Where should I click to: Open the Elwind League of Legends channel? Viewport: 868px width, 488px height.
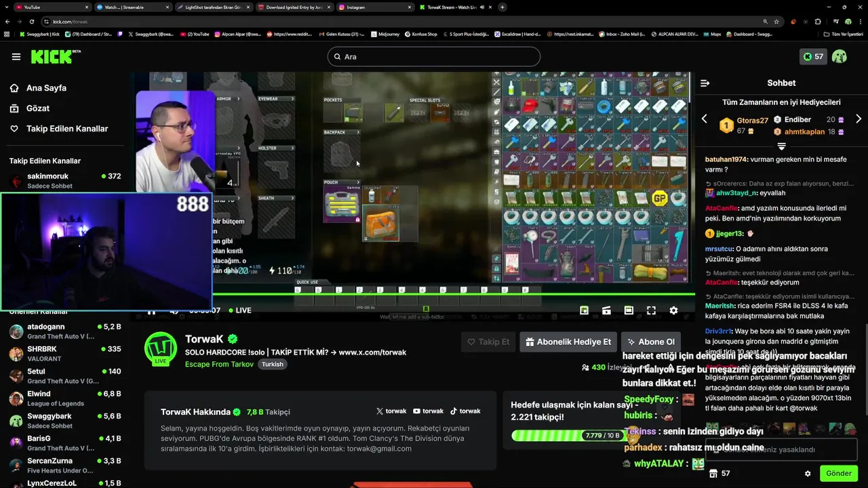pos(65,399)
